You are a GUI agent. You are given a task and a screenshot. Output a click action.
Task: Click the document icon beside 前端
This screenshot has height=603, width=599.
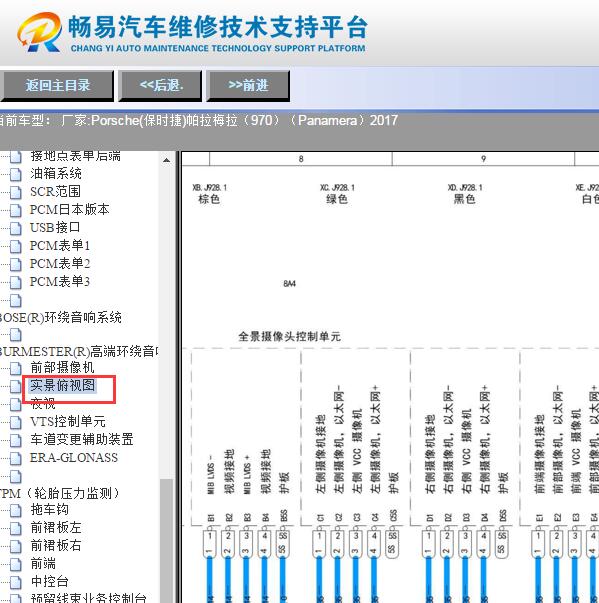[x=16, y=565]
